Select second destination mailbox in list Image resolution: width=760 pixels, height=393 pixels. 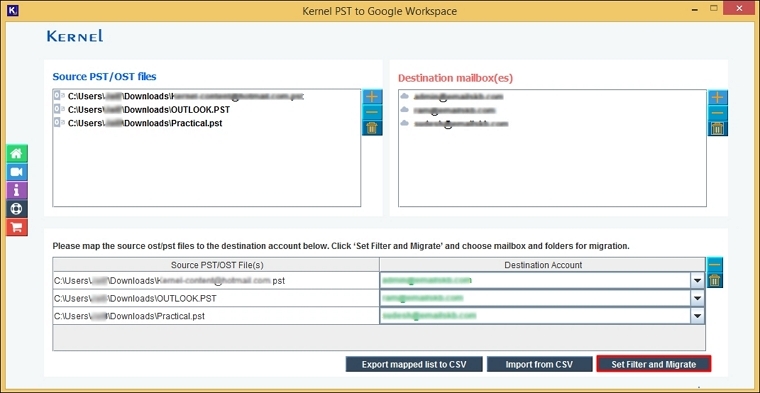[x=454, y=110]
